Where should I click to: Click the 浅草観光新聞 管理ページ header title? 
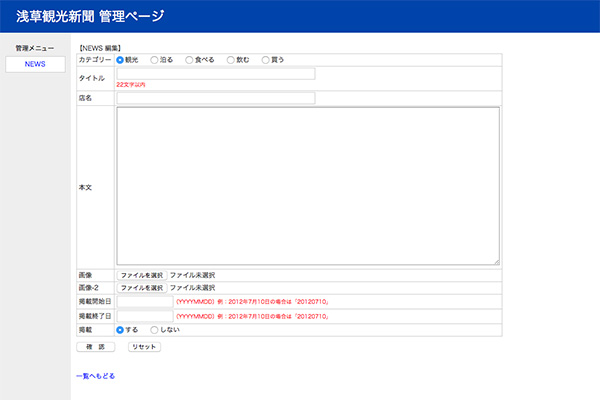90,16
